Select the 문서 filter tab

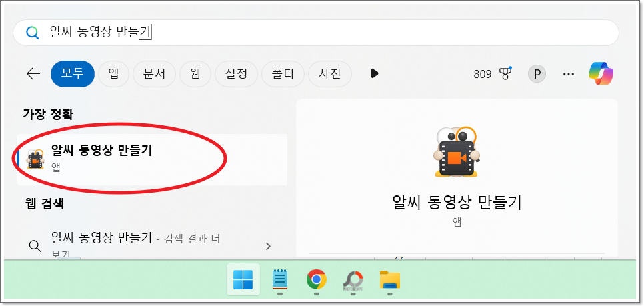155,74
